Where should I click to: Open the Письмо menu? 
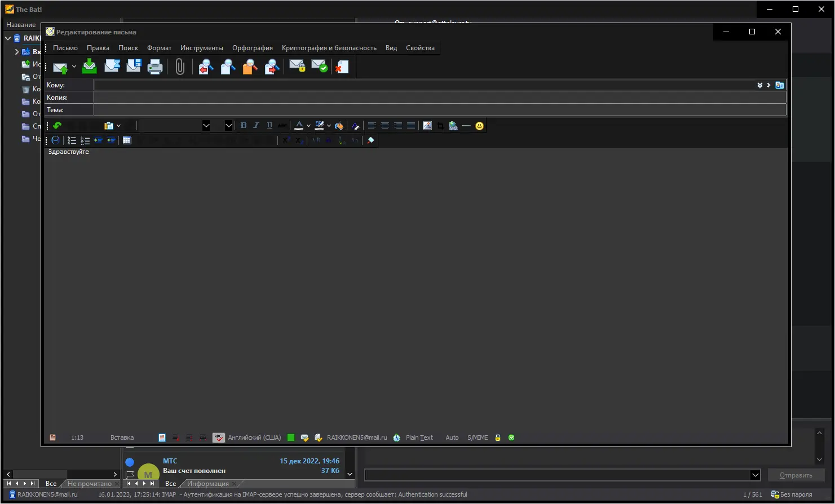[x=65, y=48]
